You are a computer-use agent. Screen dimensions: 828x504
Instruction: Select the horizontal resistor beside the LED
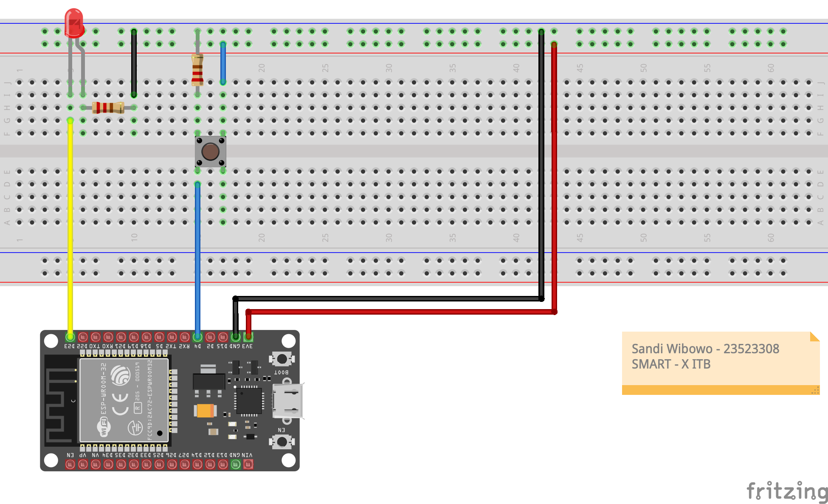tap(108, 107)
